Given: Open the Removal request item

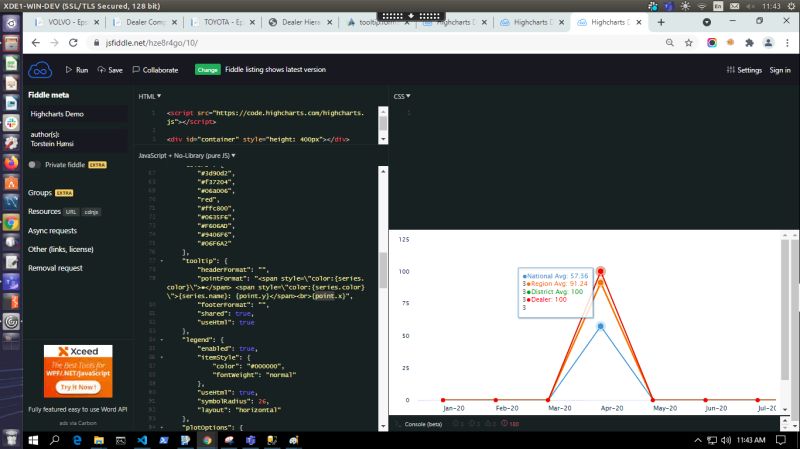Looking at the screenshot, I should coord(55,268).
